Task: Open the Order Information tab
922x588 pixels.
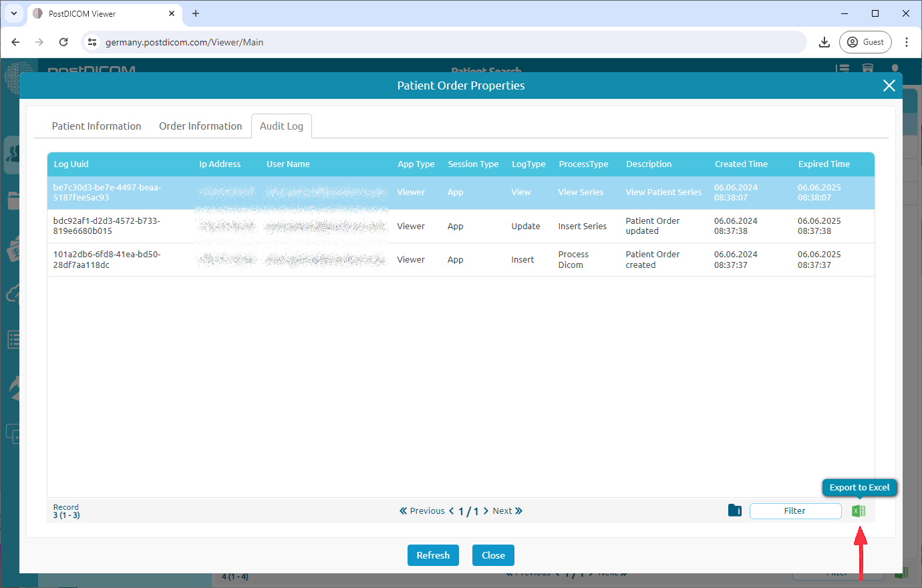Action: [200, 126]
